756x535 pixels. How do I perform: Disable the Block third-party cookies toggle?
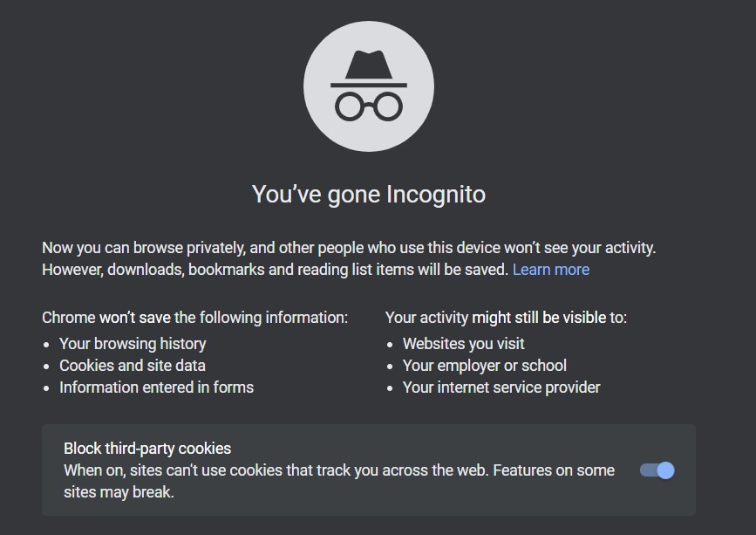click(x=657, y=470)
